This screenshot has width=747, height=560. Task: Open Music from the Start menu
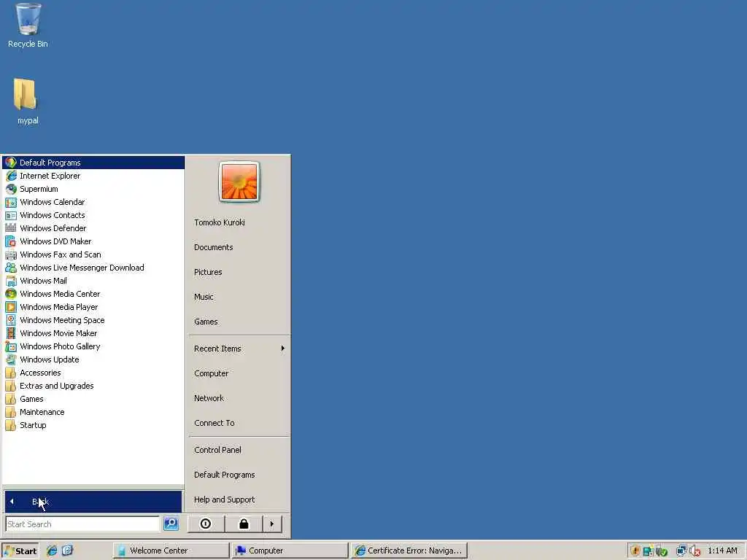239,297
